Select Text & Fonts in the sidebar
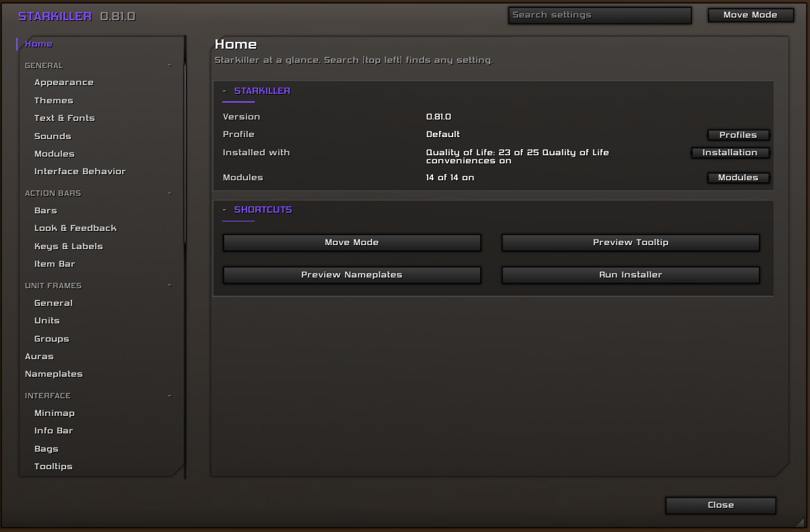The width and height of the screenshot is (810, 532). click(x=65, y=118)
